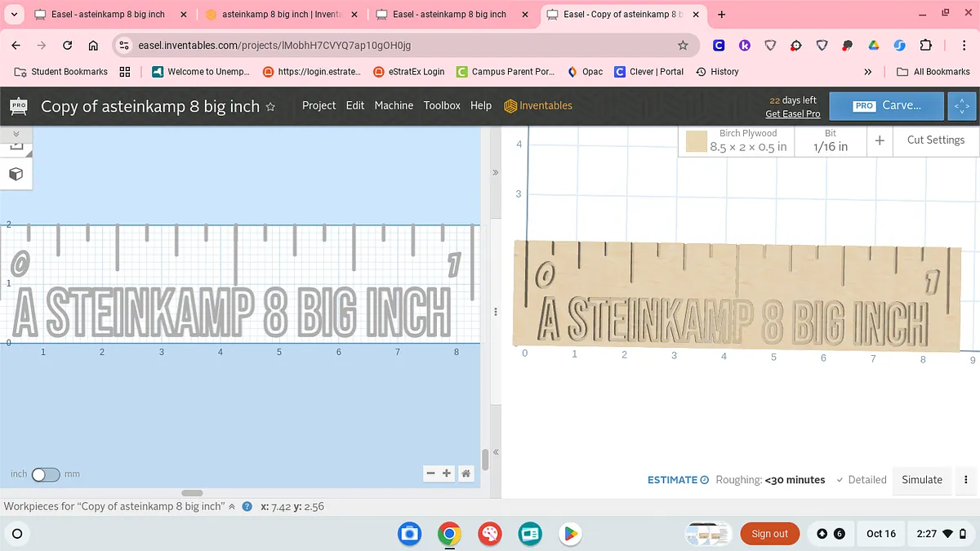Add a second bit with plus

point(880,140)
